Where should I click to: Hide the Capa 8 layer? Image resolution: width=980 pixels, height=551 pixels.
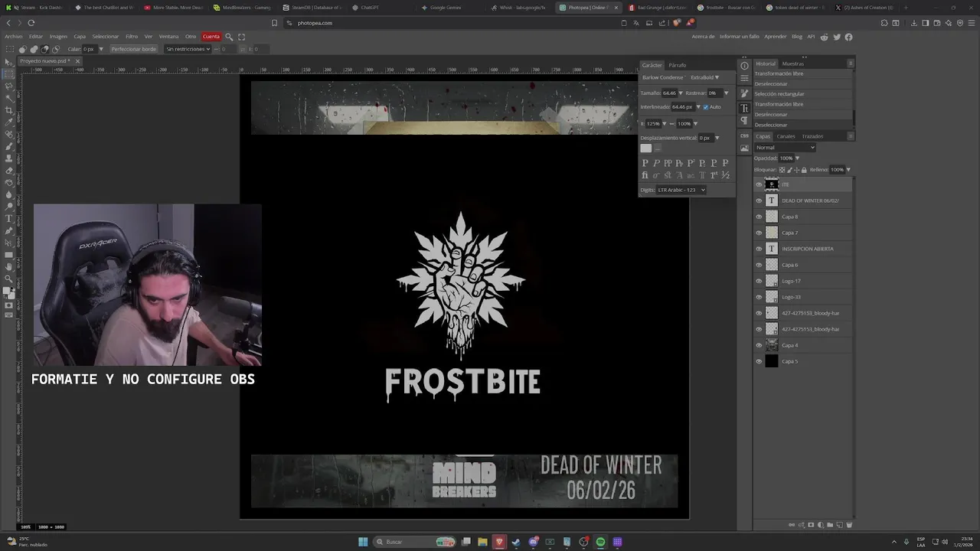click(x=759, y=217)
